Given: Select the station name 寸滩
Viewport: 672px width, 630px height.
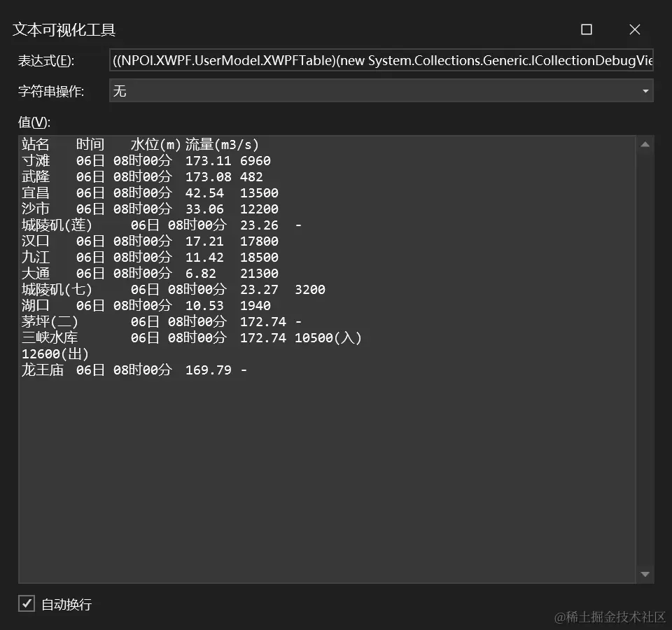Looking at the screenshot, I should (x=36, y=161).
